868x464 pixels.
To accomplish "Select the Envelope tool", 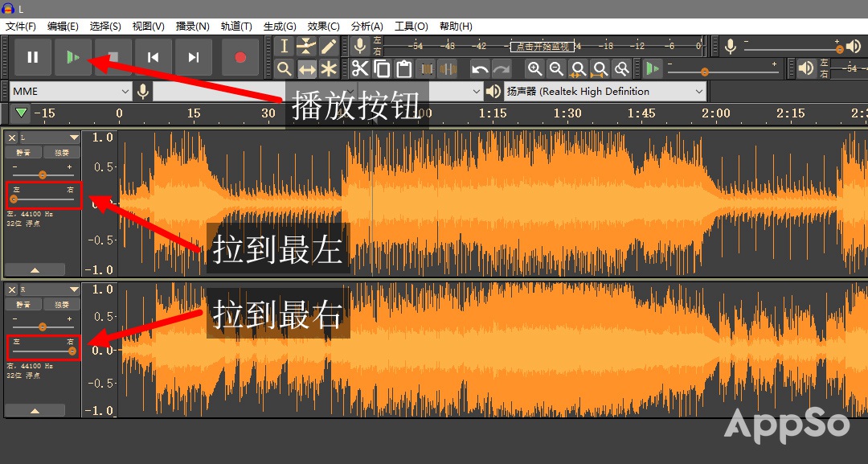I will coord(306,46).
